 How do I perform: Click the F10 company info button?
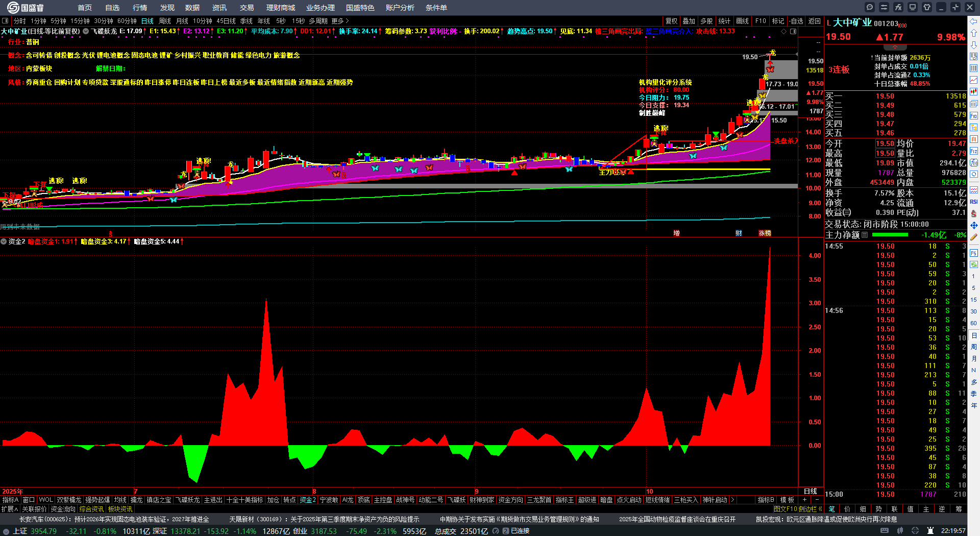click(761, 21)
